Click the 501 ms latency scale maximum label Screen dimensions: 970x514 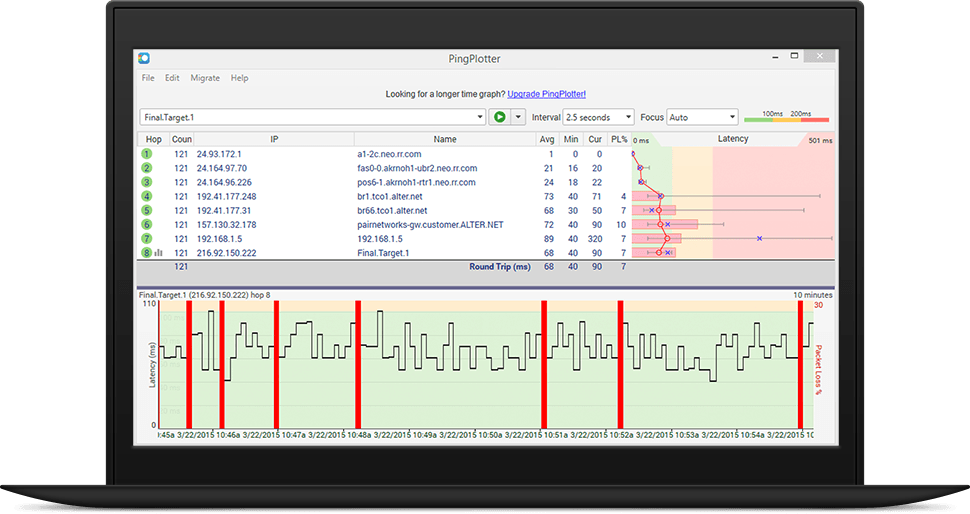[820, 140]
